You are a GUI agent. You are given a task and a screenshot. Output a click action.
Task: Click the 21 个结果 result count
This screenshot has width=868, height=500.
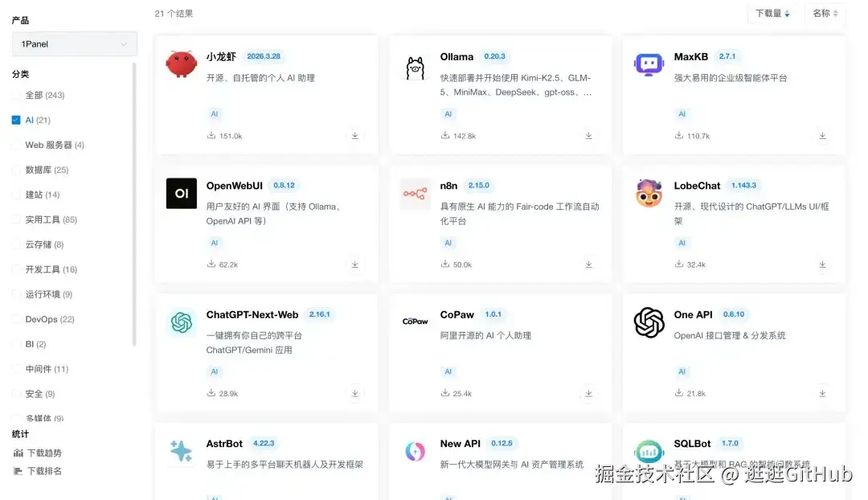pos(174,14)
